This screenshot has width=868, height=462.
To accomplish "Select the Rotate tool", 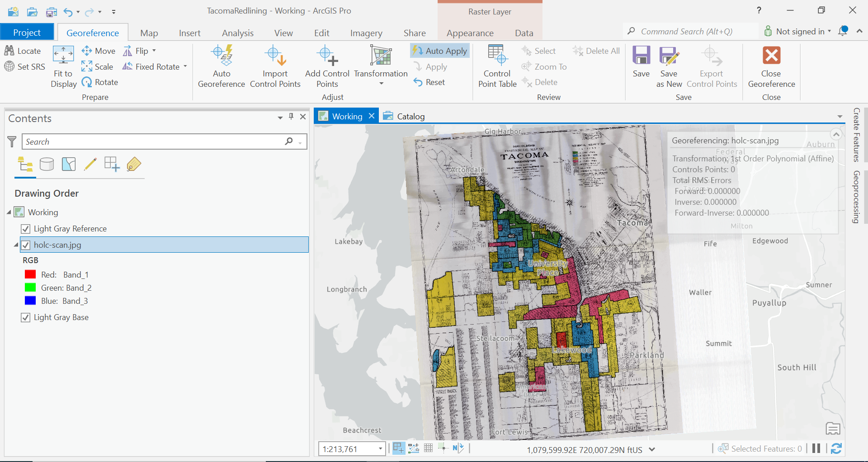I will pos(100,82).
